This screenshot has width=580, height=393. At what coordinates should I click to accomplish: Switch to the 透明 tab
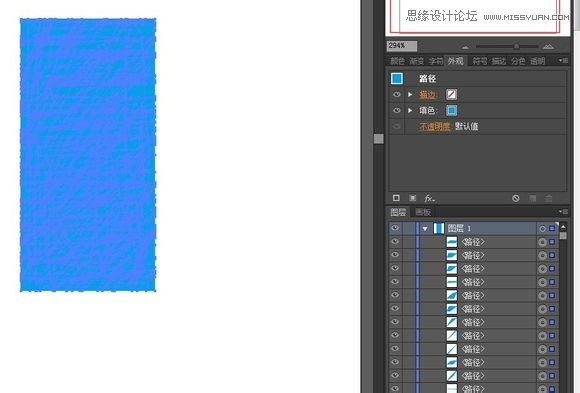pos(538,61)
